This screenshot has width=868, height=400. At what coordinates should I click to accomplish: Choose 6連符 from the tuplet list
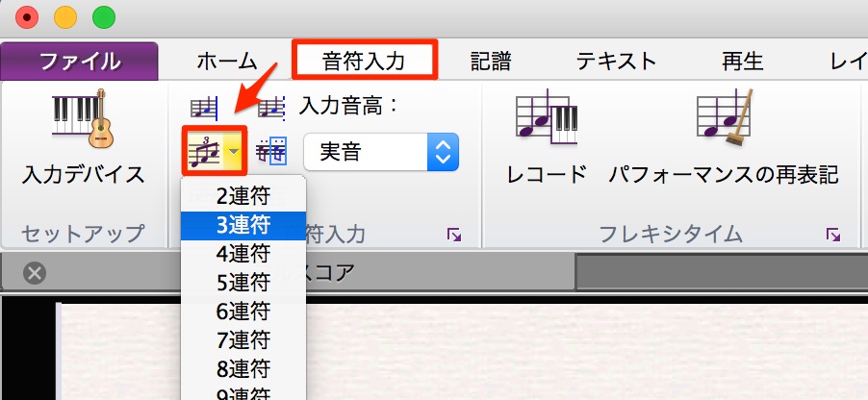click(x=243, y=312)
